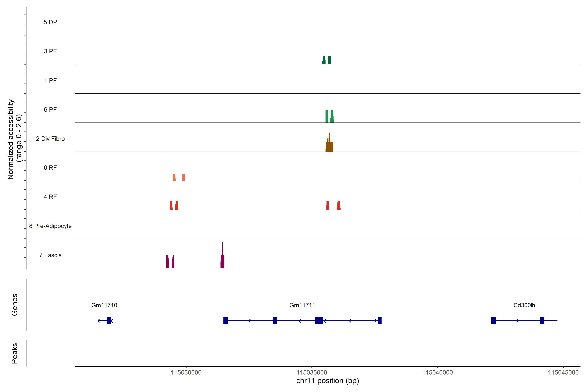This screenshot has width=588, height=392.
Task: Click the largest Gm11711 exon block
Action: click(x=319, y=320)
